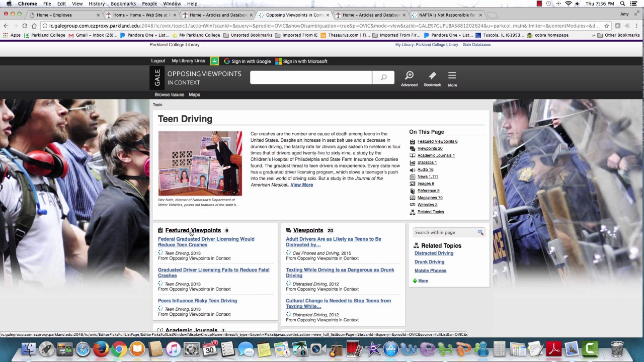644x362 pixels.
Task: Open Adult Drivers Are as Likely article
Action: point(334,242)
